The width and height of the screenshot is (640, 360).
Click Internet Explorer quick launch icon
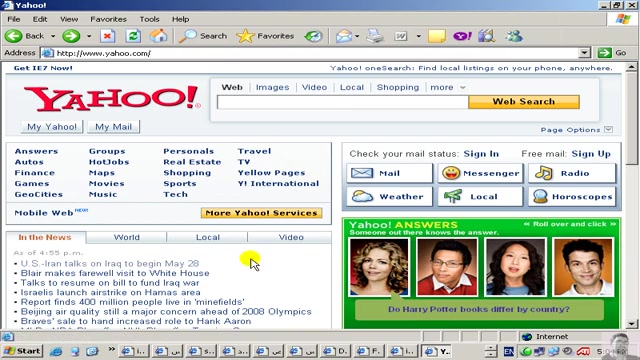point(57,351)
